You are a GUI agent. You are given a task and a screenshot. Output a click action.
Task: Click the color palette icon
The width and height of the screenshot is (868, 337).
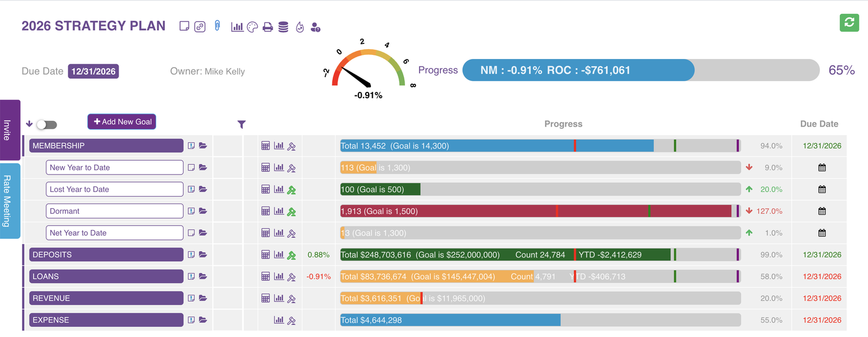252,27
